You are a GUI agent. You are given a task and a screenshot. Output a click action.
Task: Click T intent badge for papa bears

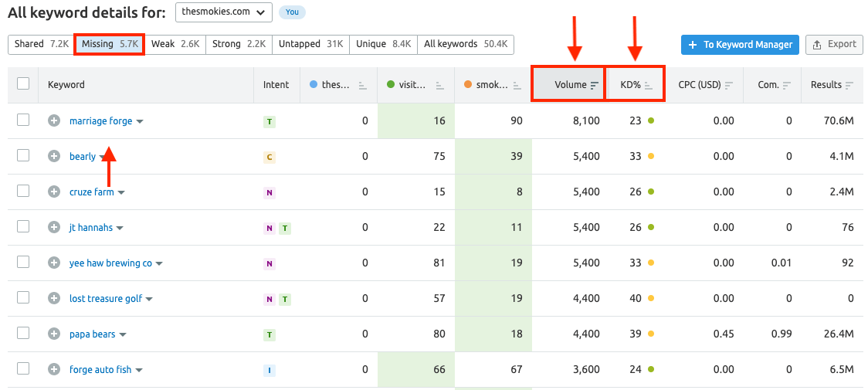point(269,334)
